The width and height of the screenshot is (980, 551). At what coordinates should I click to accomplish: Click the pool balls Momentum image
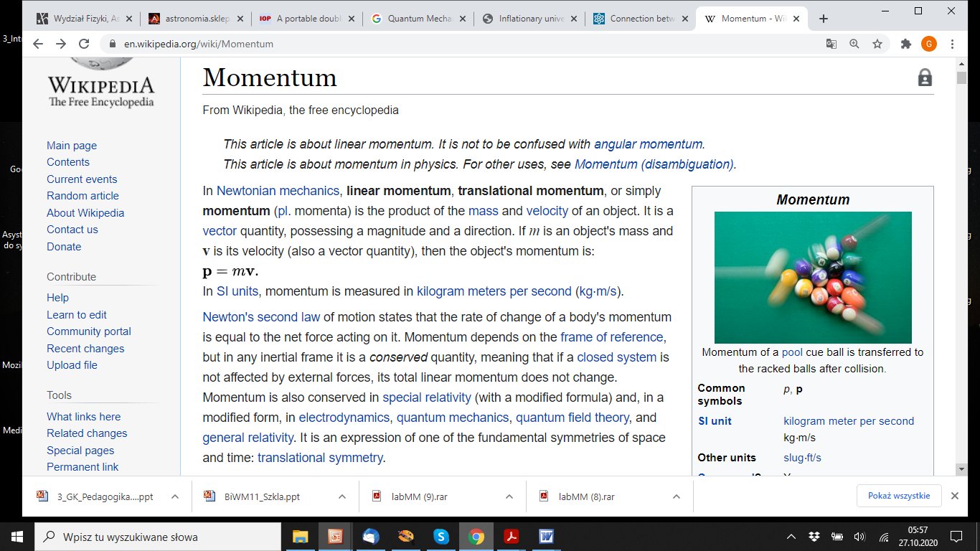click(x=812, y=277)
